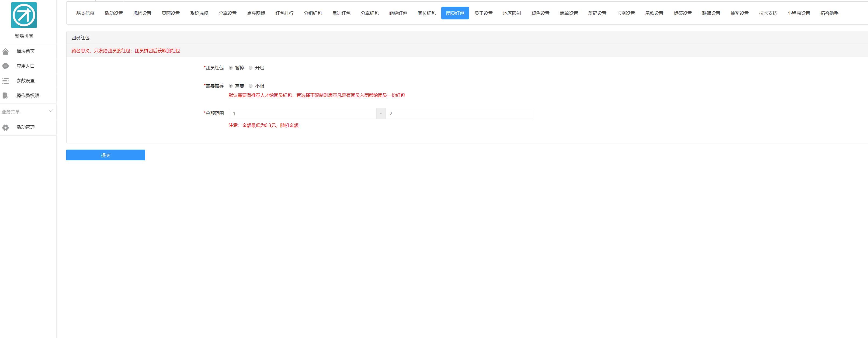The height and width of the screenshot is (338, 868).
Task: Switch to the 活动设置 tab
Action: (x=114, y=13)
